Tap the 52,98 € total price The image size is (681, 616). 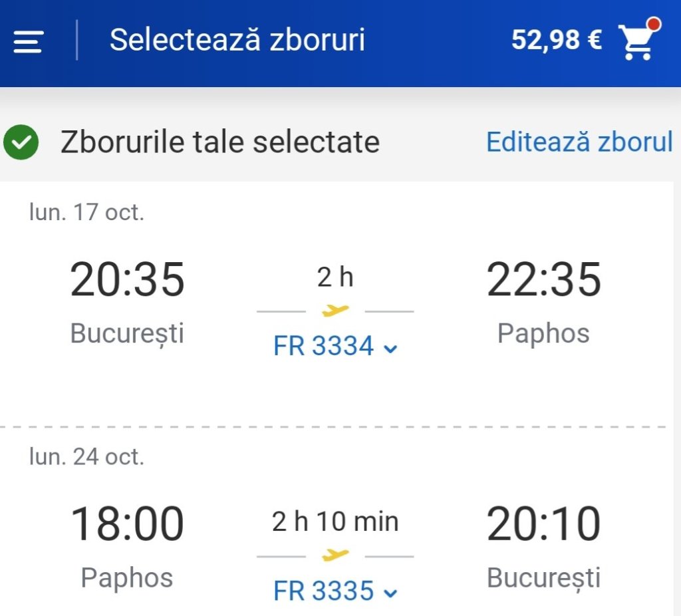pos(556,40)
